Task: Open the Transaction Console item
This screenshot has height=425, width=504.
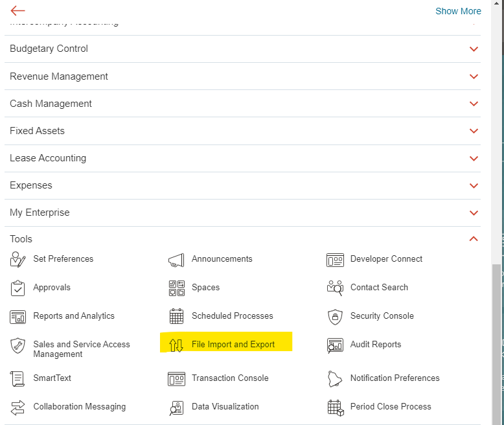Action: click(x=230, y=378)
